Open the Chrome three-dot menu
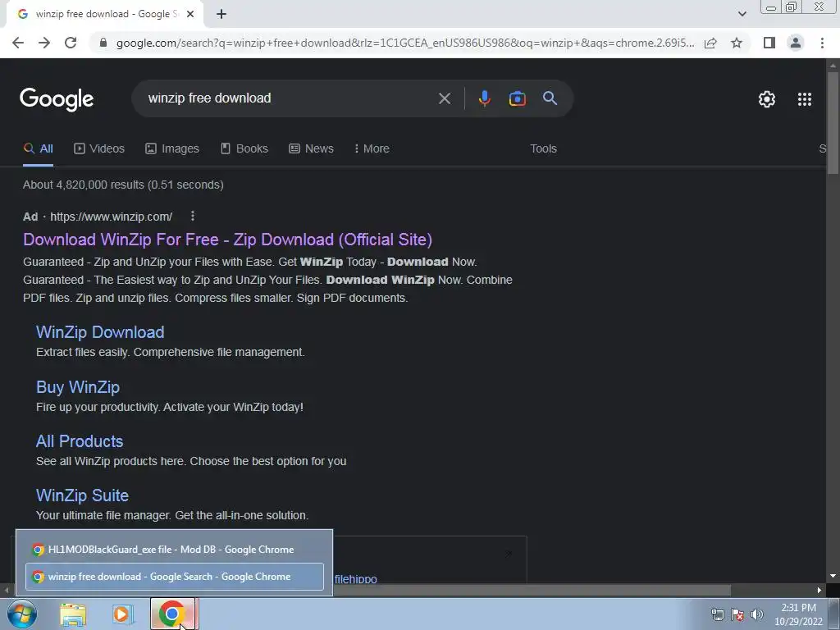The image size is (840, 630). [x=822, y=43]
